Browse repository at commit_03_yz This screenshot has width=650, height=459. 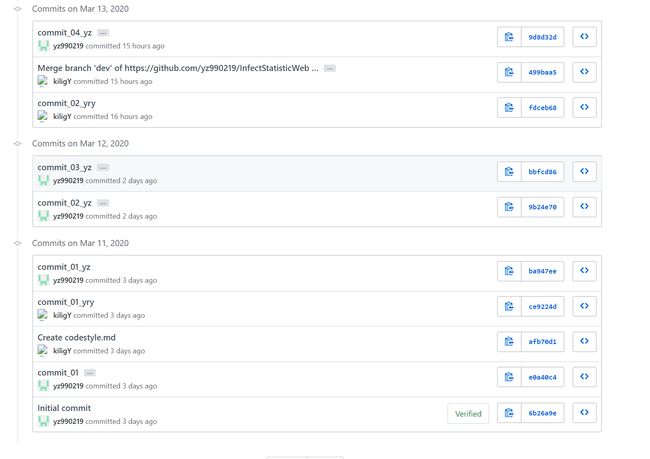585,172
